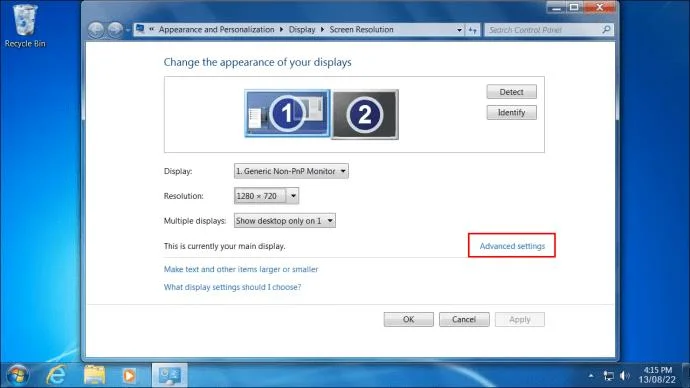Open What display settings should I choose
The width and height of the screenshot is (690, 388).
232,287
